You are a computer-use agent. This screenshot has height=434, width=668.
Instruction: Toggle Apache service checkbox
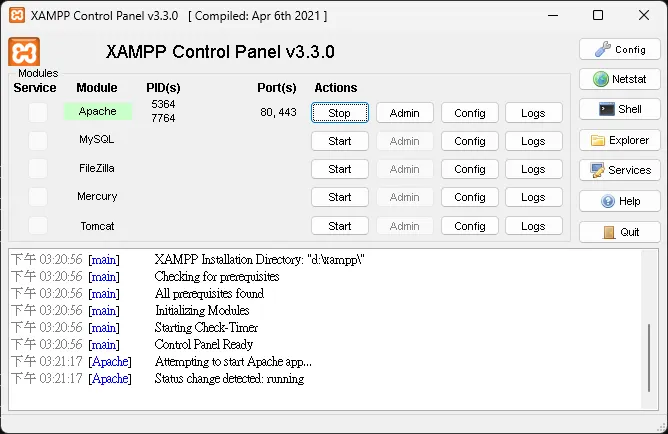pyautogui.click(x=38, y=112)
